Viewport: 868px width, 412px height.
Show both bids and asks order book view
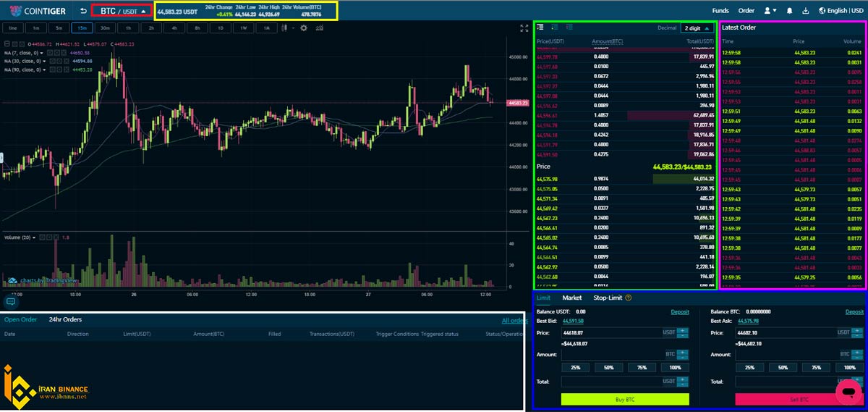click(540, 28)
